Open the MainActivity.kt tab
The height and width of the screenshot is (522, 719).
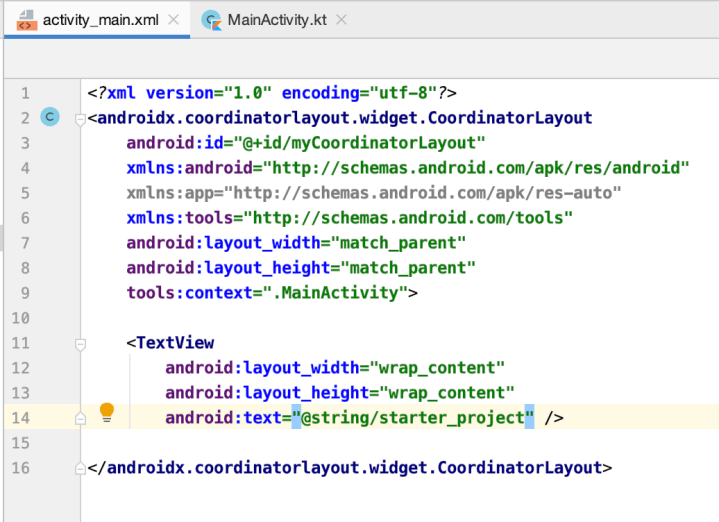(277, 20)
